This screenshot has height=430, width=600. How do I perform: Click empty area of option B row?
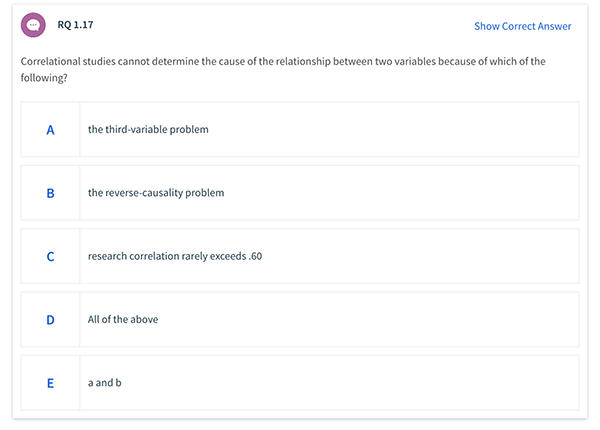tap(402, 193)
